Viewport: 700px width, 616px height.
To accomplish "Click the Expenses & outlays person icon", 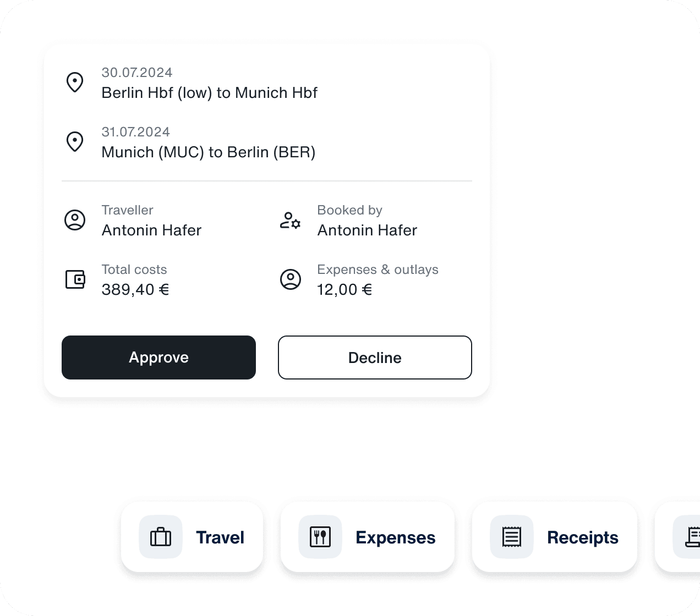I will 291,279.
